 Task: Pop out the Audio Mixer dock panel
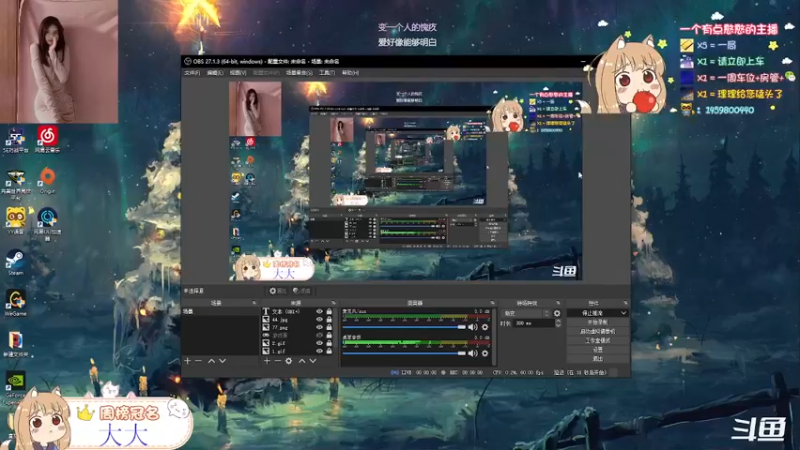coord(492,303)
